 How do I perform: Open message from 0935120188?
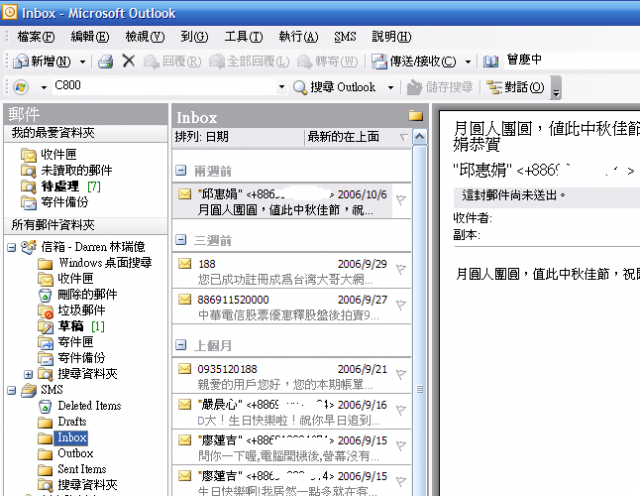pyautogui.click(x=291, y=376)
